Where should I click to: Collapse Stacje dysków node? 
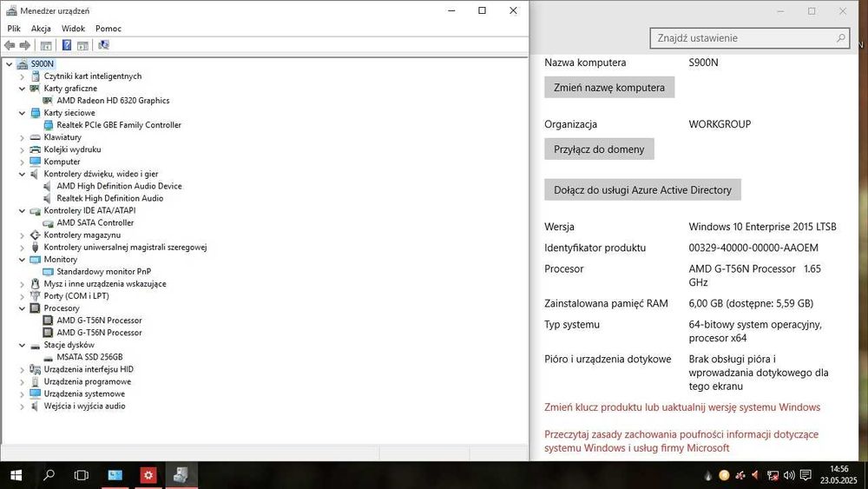(23, 345)
